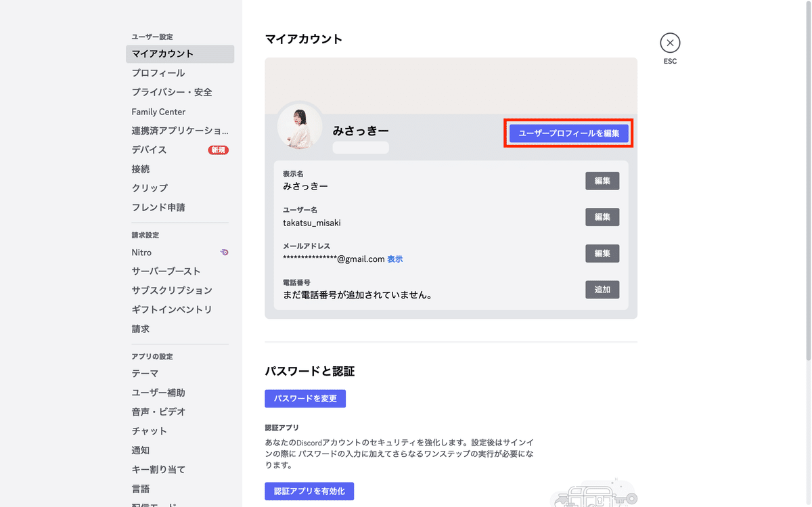Click 追加 to add phone number
812x507 pixels.
pos(602,290)
